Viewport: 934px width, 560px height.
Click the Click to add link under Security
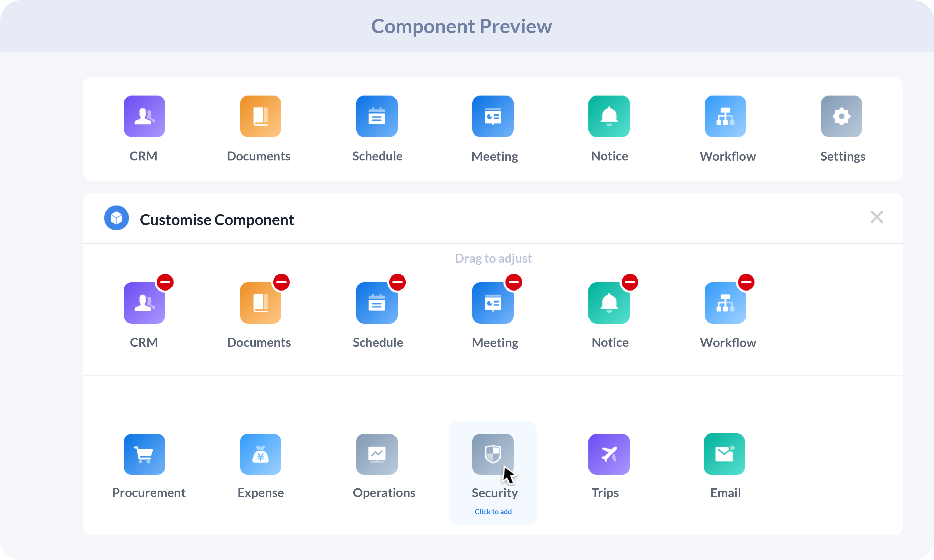493,512
